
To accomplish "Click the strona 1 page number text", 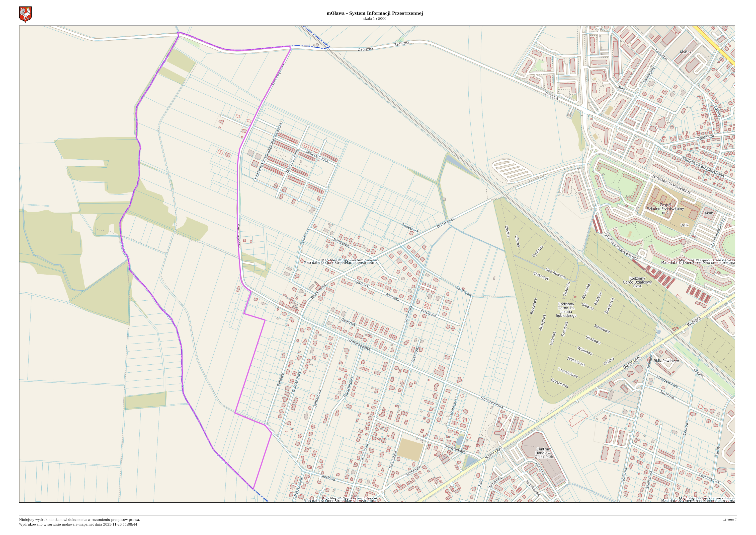I will pyautogui.click(x=730, y=519).
